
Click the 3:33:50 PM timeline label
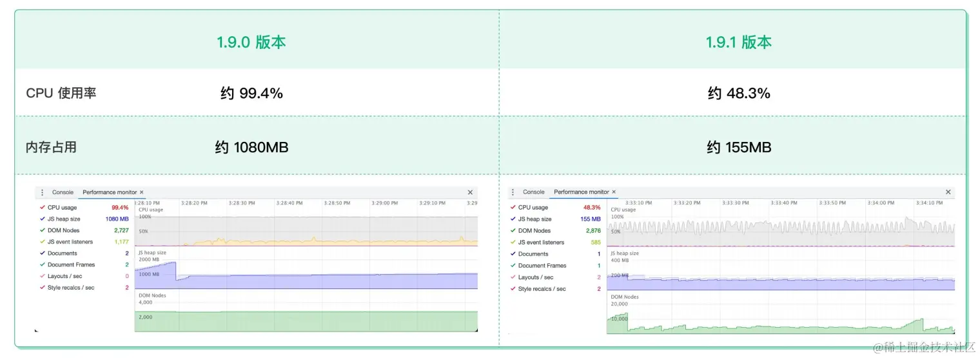832,203
